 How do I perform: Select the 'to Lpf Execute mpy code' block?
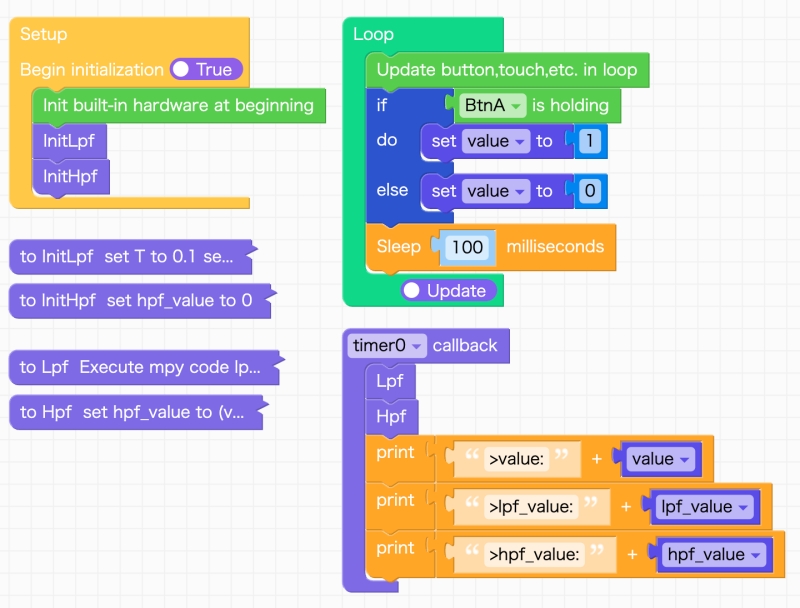pyautogui.click(x=140, y=367)
